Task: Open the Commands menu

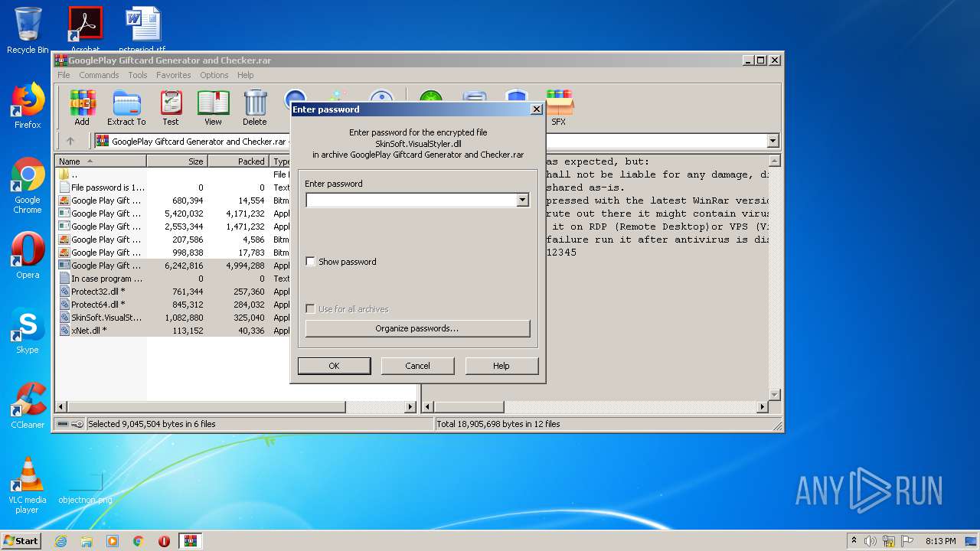Action: click(x=99, y=75)
